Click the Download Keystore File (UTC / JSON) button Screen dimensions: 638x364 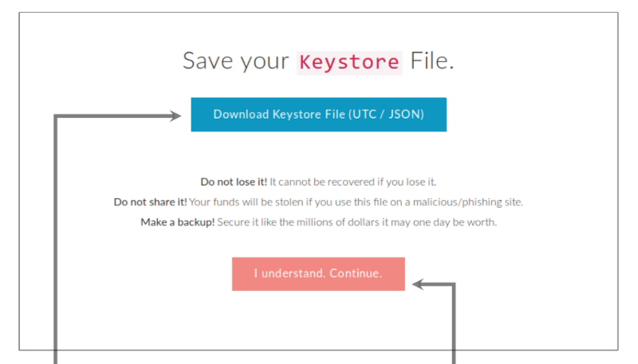click(318, 115)
